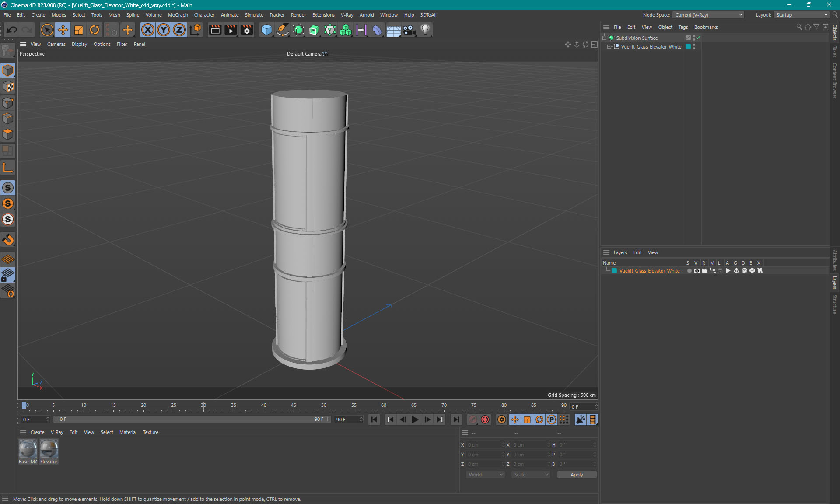Screen dimensions: 840x504
Task: Go to start of animation
Action: 374,420
